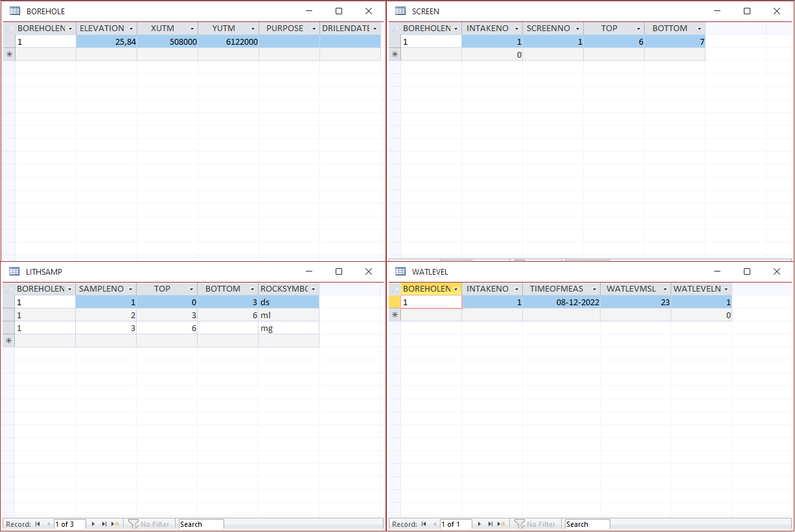Go to next record in LITHSAMP navigator
Image resolution: width=795 pixels, height=532 pixels.
[x=93, y=524]
